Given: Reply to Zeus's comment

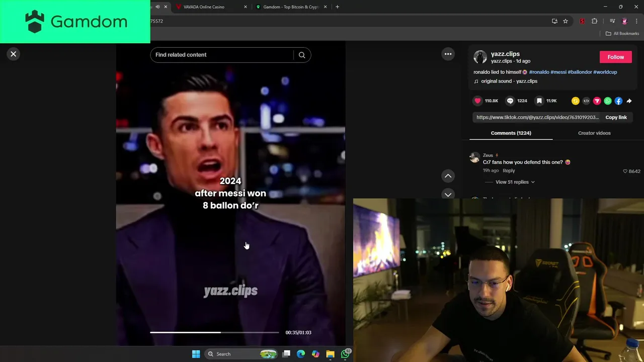Looking at the screenshot, I should (x=509, y=170).
